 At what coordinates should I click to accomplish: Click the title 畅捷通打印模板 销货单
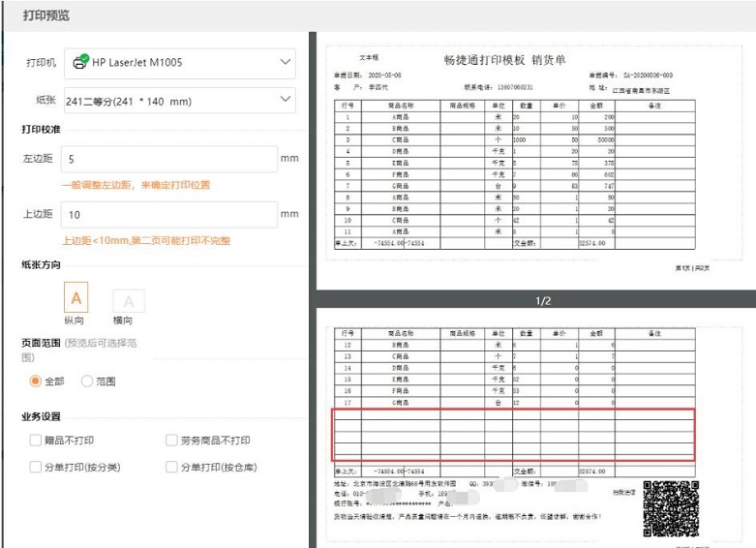(x=504, y=60)
